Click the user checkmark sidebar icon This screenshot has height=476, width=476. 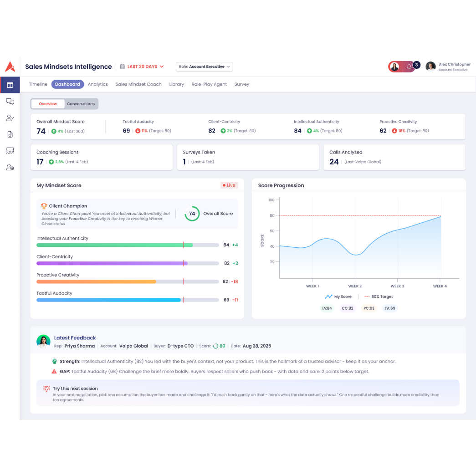click(10, 118)
